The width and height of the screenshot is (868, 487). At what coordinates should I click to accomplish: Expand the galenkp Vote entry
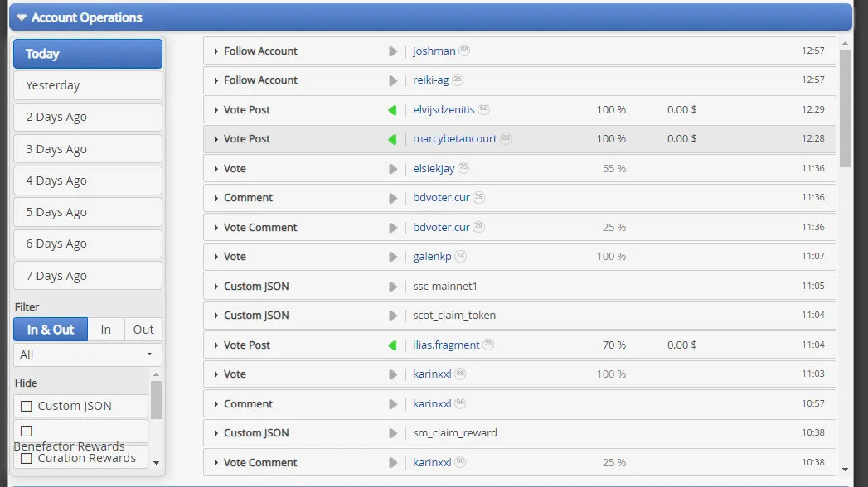click(216, 257)
